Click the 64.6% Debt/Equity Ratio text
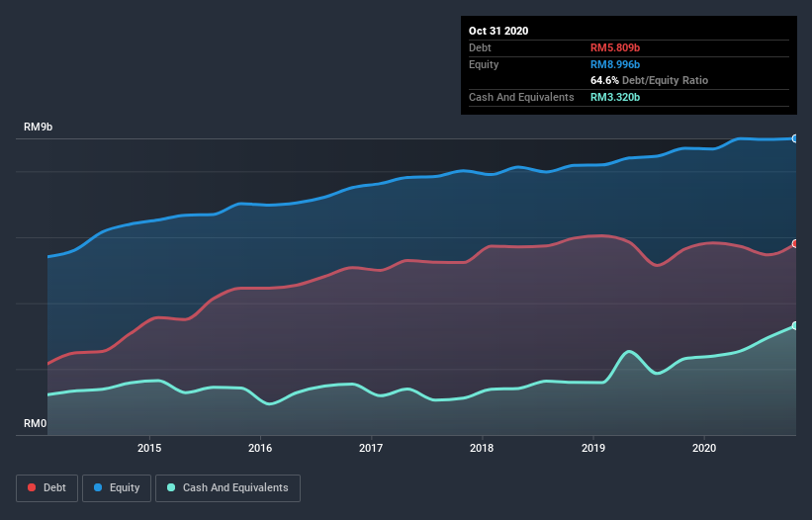The height and width of the screenshot is (520, 812). (650, 80)
